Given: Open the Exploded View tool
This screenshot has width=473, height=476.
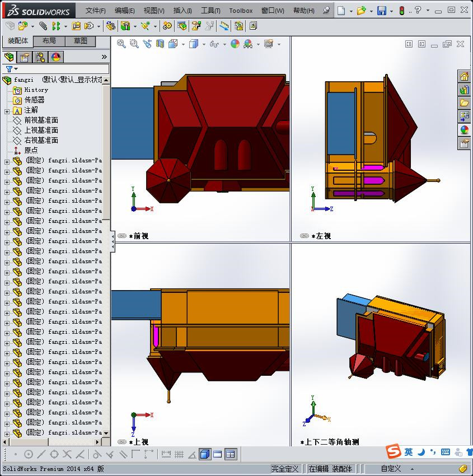Looking at the screenshot, I should click(196, 26).
